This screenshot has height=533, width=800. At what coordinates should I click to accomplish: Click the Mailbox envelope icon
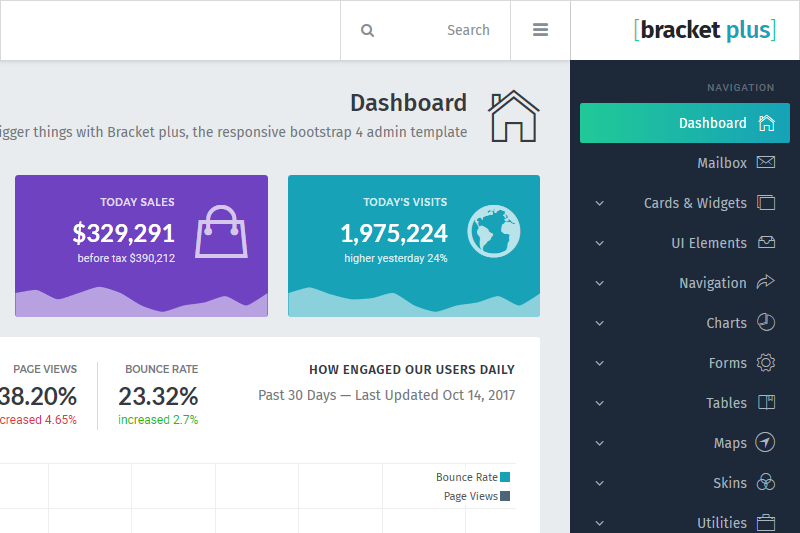766,163
